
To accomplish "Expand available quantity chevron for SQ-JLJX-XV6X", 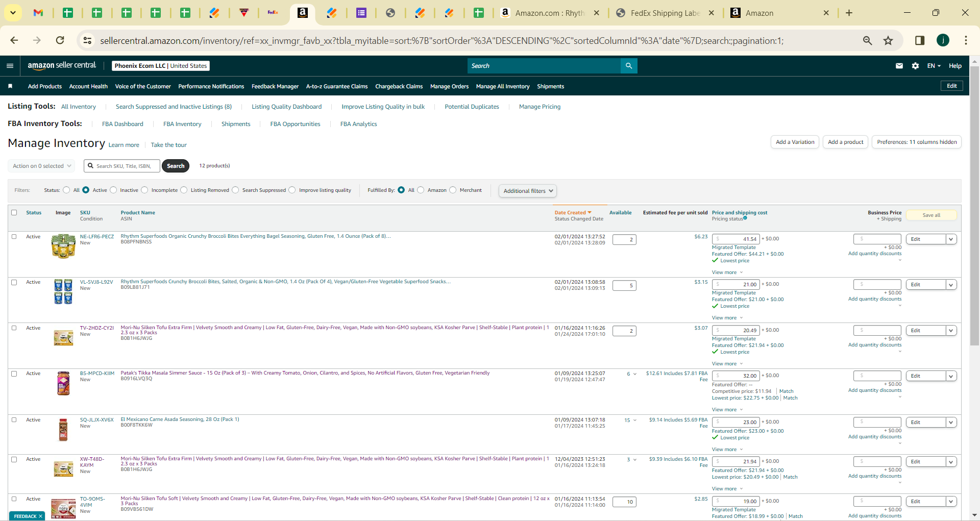I will [x=634, y=420].
